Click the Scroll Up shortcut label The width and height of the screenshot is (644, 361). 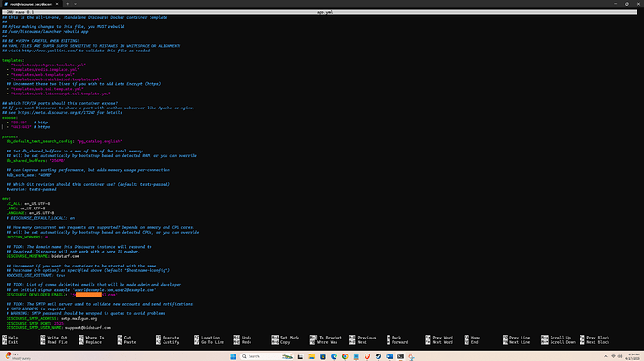(560, 338)
